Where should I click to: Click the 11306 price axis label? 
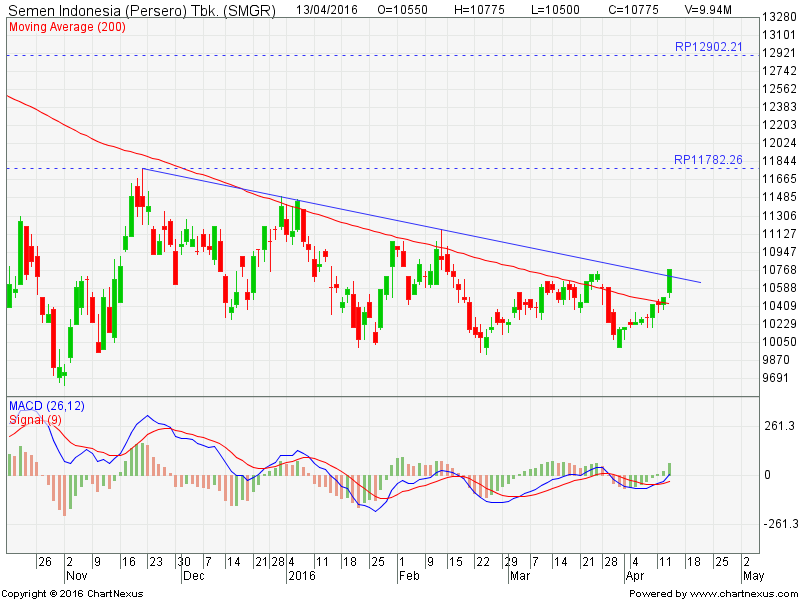point(779,216)
